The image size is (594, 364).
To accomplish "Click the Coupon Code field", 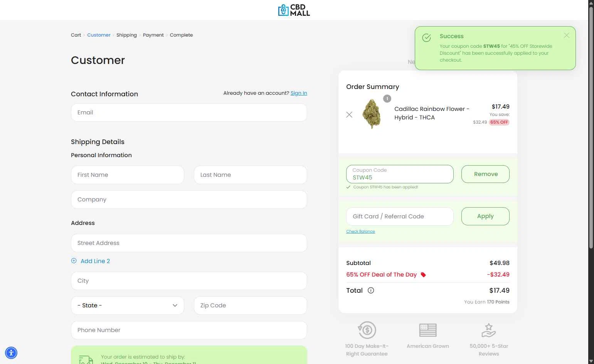I will [400, 174].
